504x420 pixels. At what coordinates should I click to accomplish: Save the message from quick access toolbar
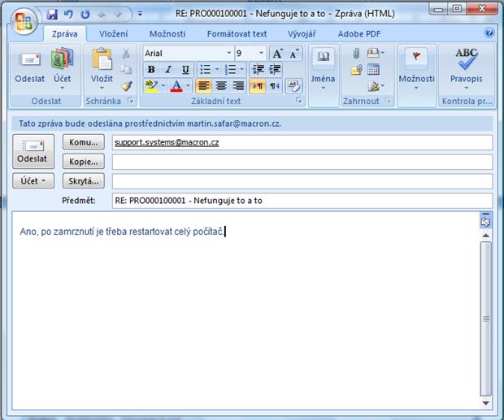click(x=53, y=15)
